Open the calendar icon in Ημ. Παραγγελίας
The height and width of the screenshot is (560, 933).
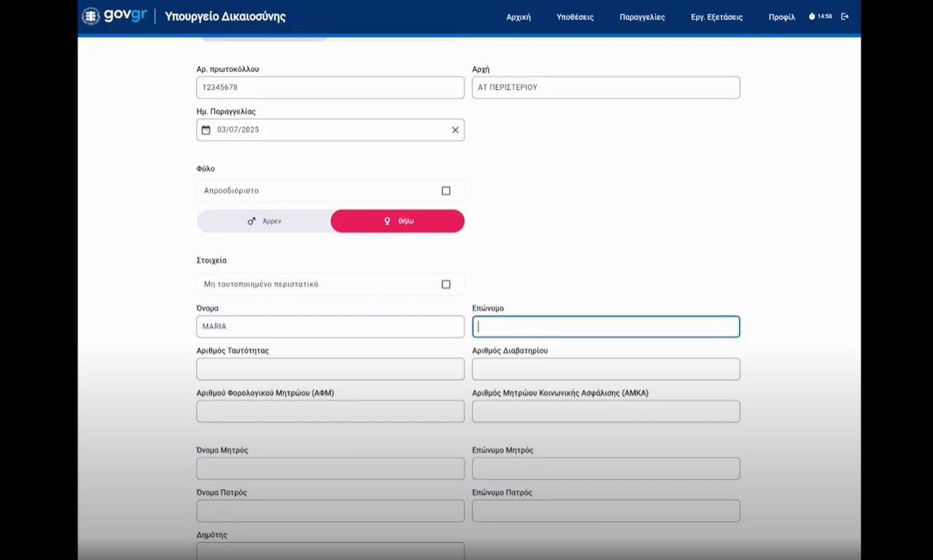[206, 130]
